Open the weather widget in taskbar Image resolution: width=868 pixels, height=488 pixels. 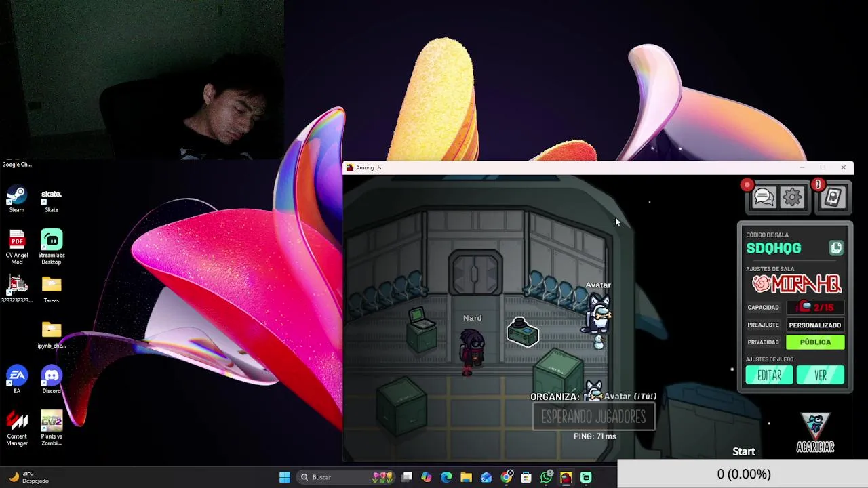click(27, 477)
